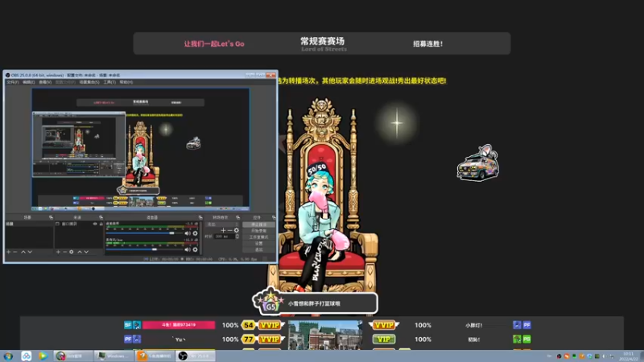Step the transition duration spinner arrows

pyautogui.click(x=237, y=237)
